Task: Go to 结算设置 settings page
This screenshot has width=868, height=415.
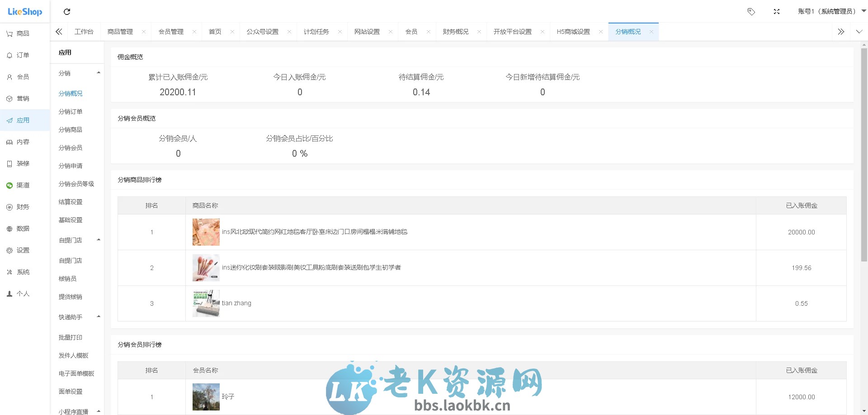Action: pos(70,202)
